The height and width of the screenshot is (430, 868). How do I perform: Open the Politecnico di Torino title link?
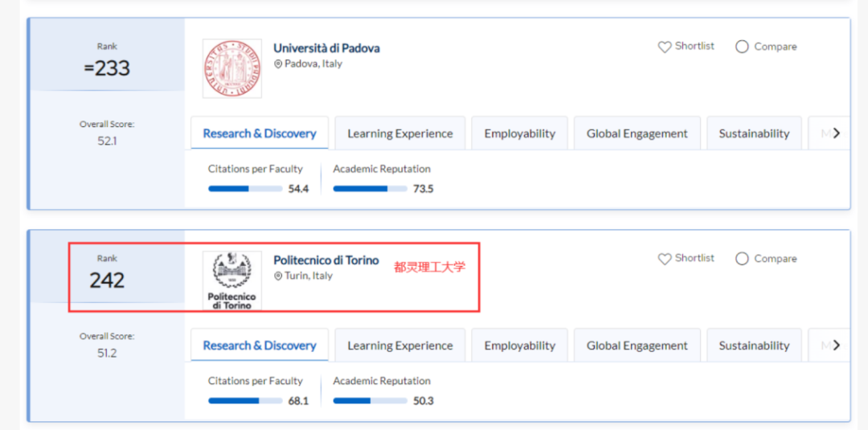pyautogui.click(x=325, y=260)
